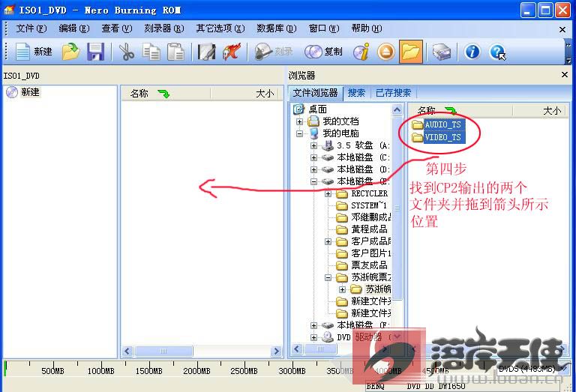Viewport: 576px width, 392px height.
Task: Click left arrow of folder tree horizontal scrollbar
Action: [x=297, y=349]
